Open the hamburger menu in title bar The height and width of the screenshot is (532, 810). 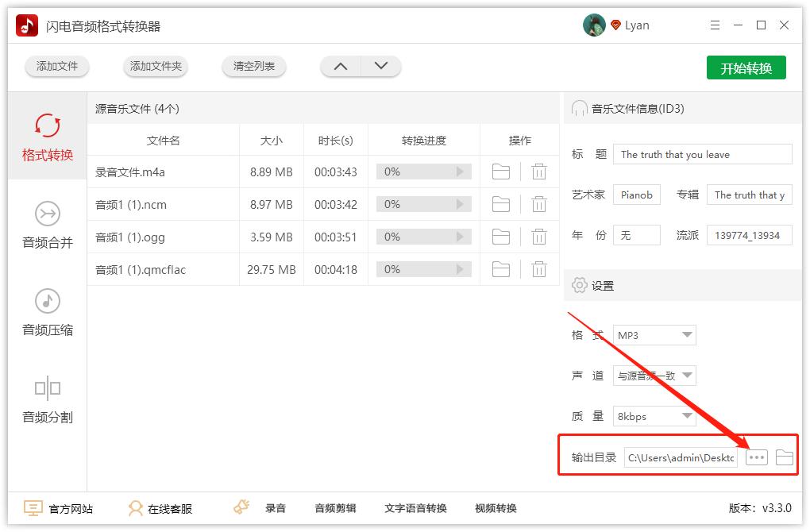coord(715,25)
